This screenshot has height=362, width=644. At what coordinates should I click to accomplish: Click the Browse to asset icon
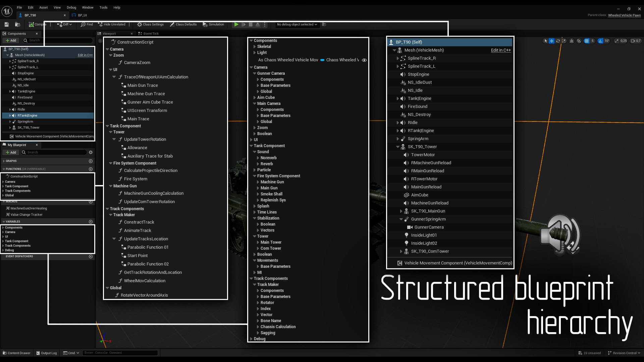(17, 24)
